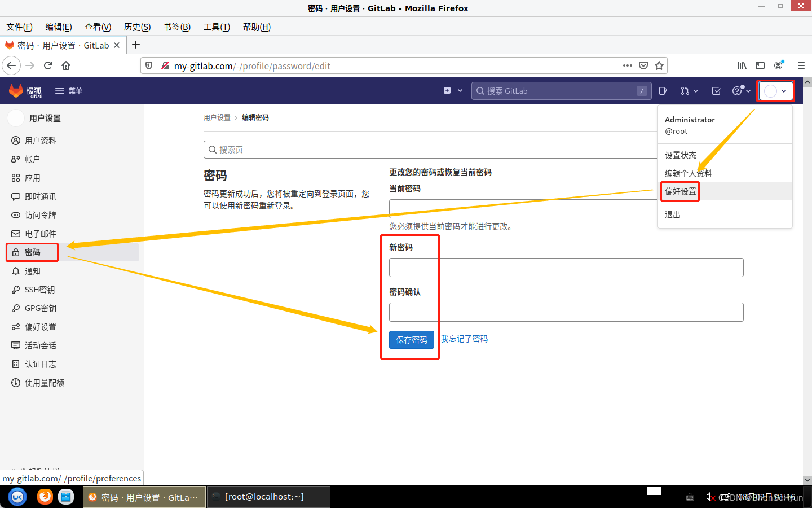Open the Firefox hamburger menu
This screenshot has height=508, width=812.
(x=801, y=65)
